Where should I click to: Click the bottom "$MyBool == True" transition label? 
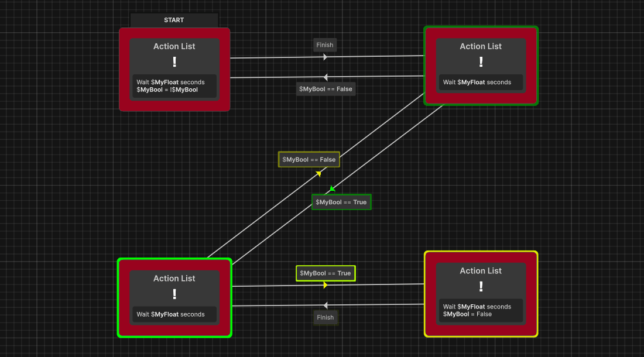click(325, 273)
